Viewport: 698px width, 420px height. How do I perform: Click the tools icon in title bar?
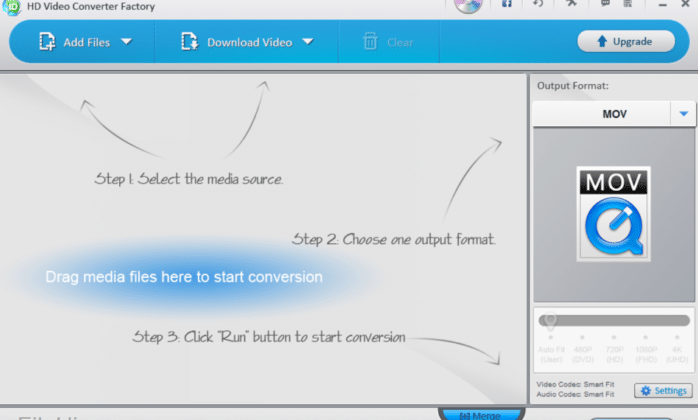(572, 4)
